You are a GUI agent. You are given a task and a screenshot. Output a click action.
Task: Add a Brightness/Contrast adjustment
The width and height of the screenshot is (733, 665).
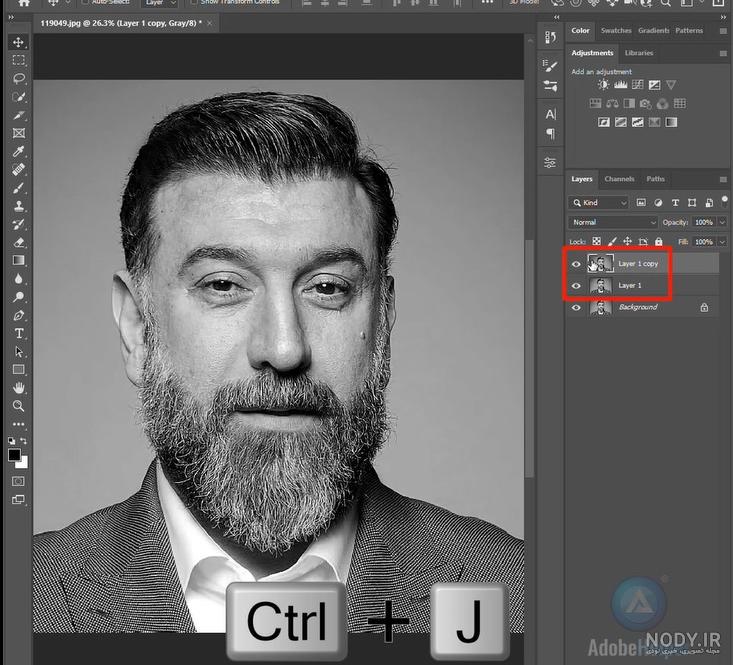(603, 85)
